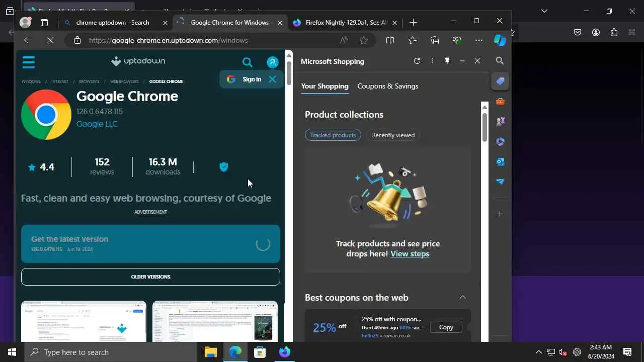The height and width of the screenshot is (362, 644).
Task: Close the chrome uptodown Search tab
Action: [165, 23]
